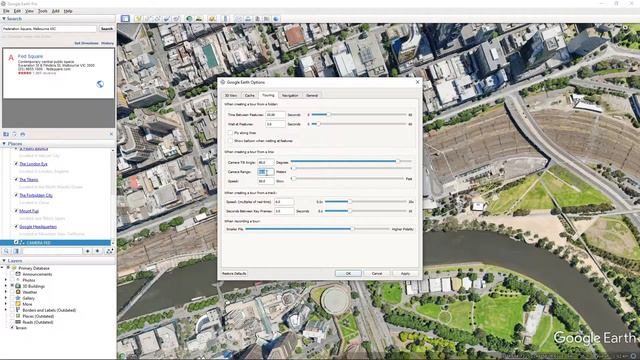
Task: Click the Restore Defaults button
Action: [x=234, y=273]
